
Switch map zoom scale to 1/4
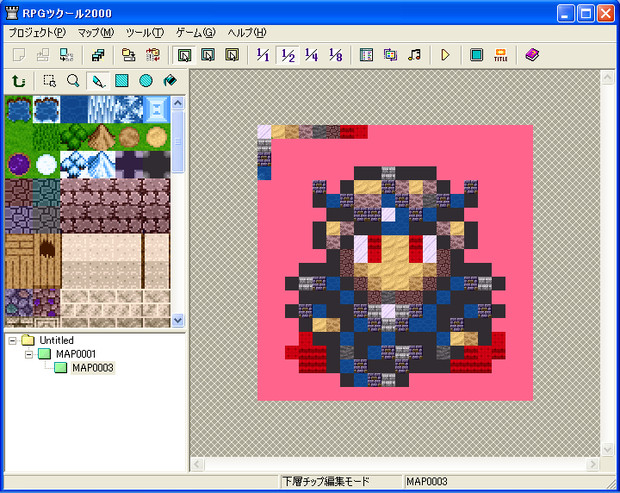click(311, 55)
